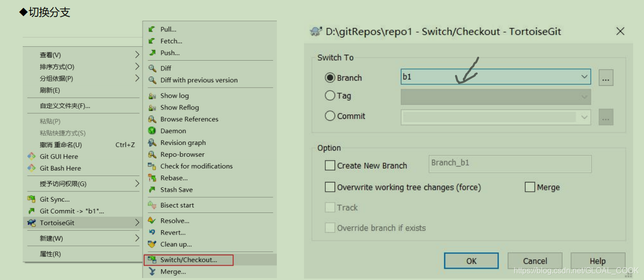This screenshot has height=280, width=644.
Task: Open 属性(R) from context menu
Action: (x=83, y=254)
